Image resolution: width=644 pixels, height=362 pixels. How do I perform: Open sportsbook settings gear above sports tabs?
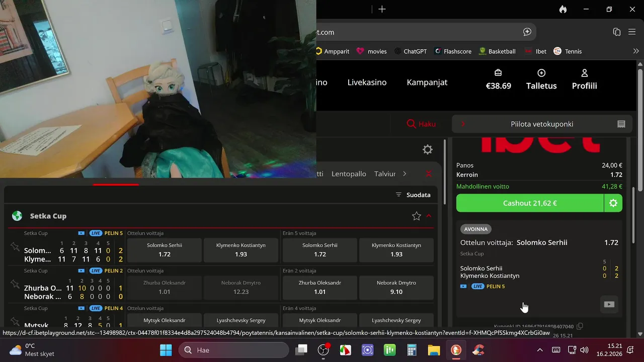[x=427, y=149]
